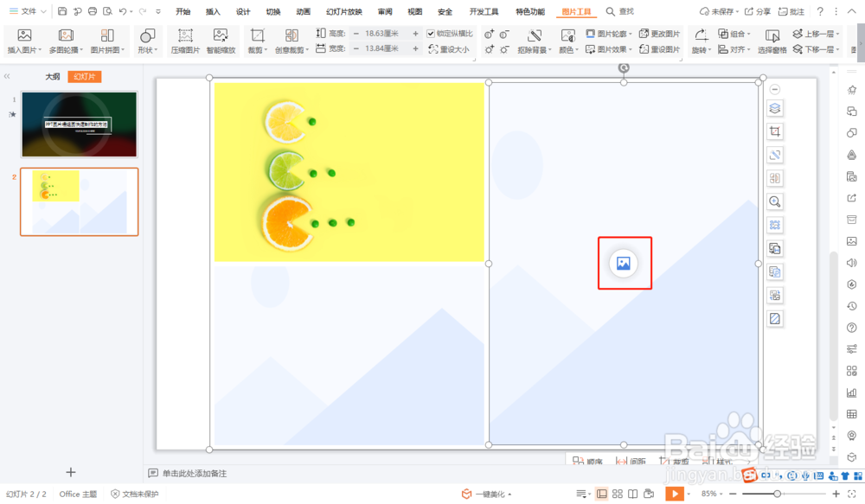Click the 图片拼图 (Picture Collage) tool
Viewport: 865px width, 504px height.
[107, 41]
